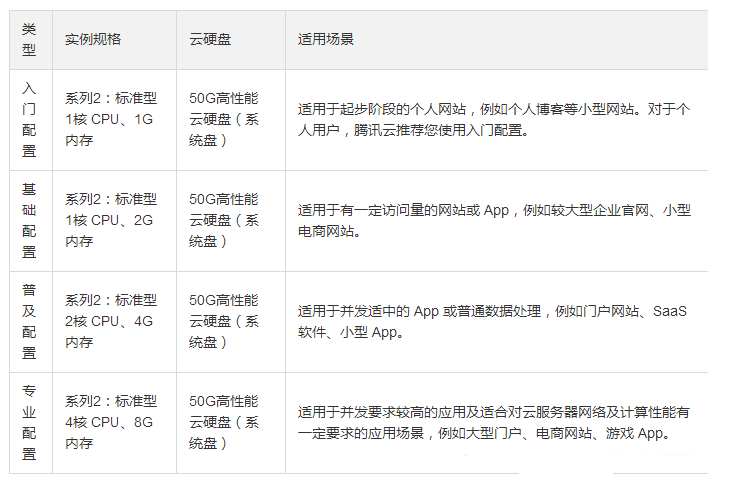The image size is (738, 477).
Task: Select the 普及配置 type cell
Action: pos(29,322)
